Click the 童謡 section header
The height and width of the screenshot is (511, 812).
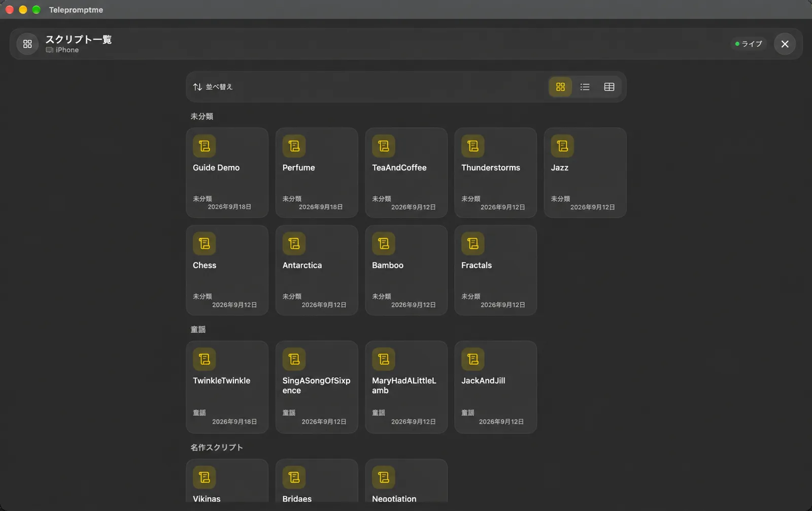click(x=198, y=330)
